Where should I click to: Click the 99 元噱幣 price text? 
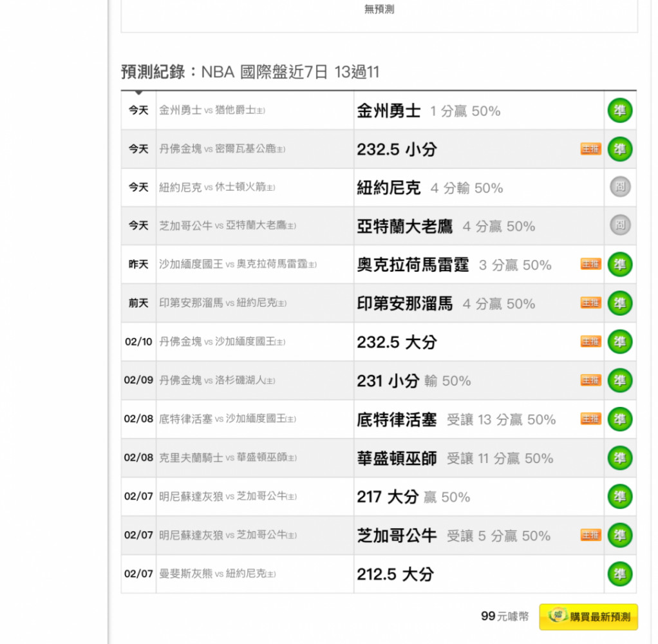pos(505,616)
